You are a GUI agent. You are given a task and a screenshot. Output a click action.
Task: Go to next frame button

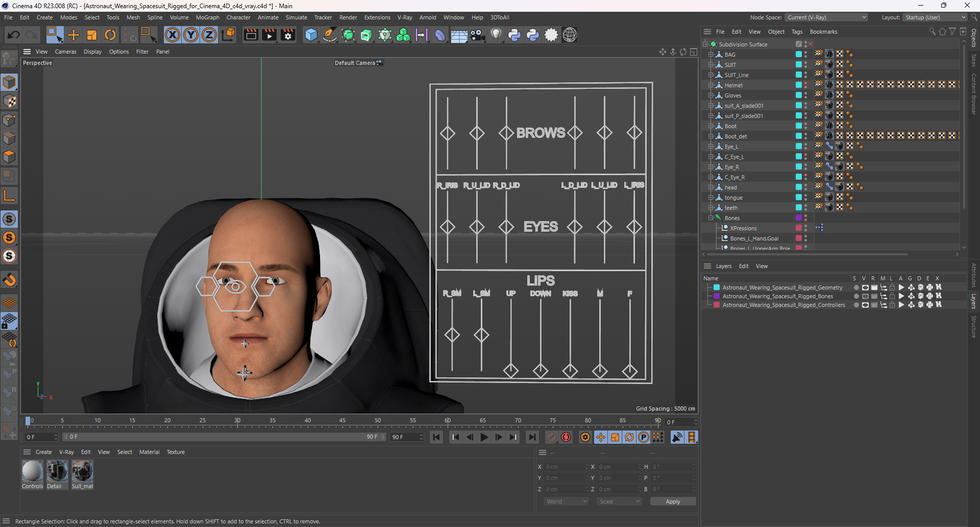(x=499, y=437)
